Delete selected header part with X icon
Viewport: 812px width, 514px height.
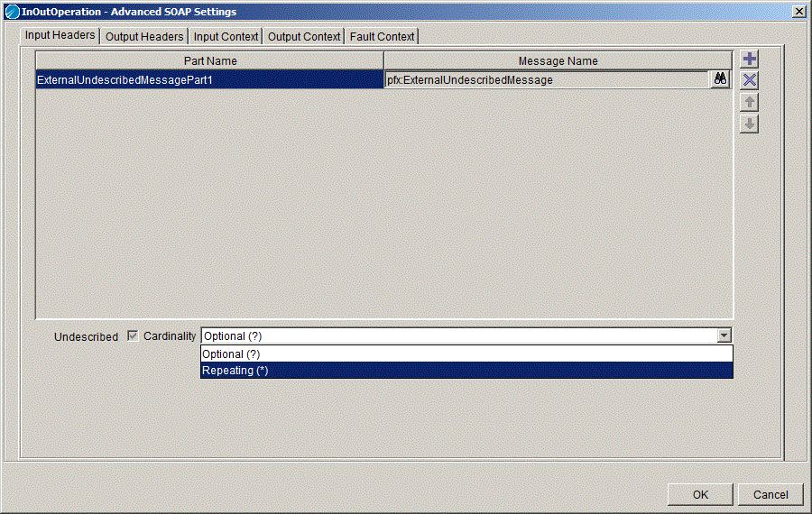pyautogui.click(x=749, y=80)
